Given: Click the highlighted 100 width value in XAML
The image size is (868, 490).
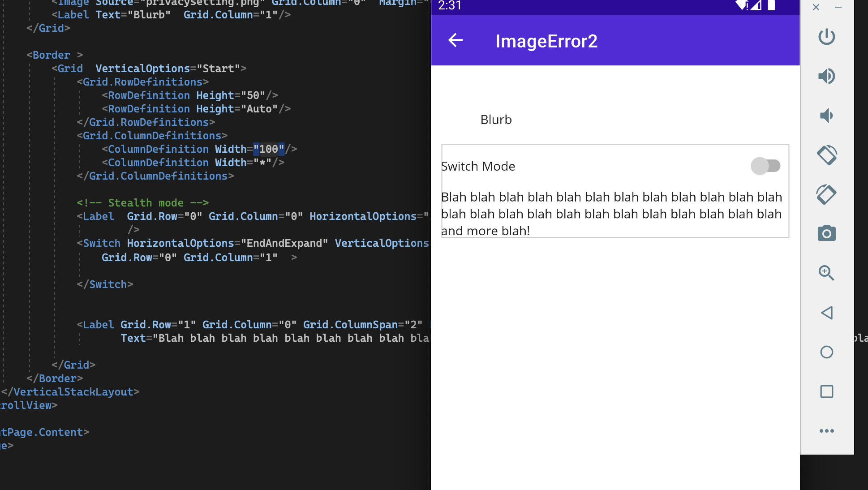Looking at the screenshot, I should 268,149.
